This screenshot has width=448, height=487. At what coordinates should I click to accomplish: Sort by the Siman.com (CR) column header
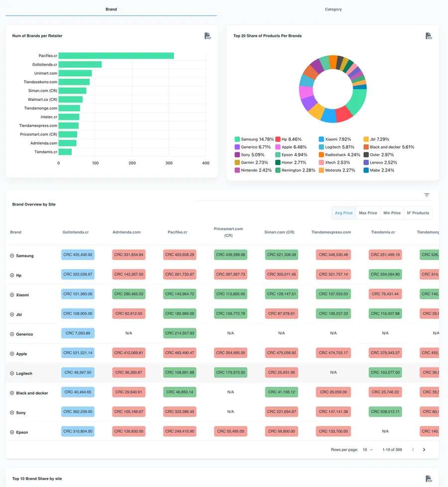[279, 232]
